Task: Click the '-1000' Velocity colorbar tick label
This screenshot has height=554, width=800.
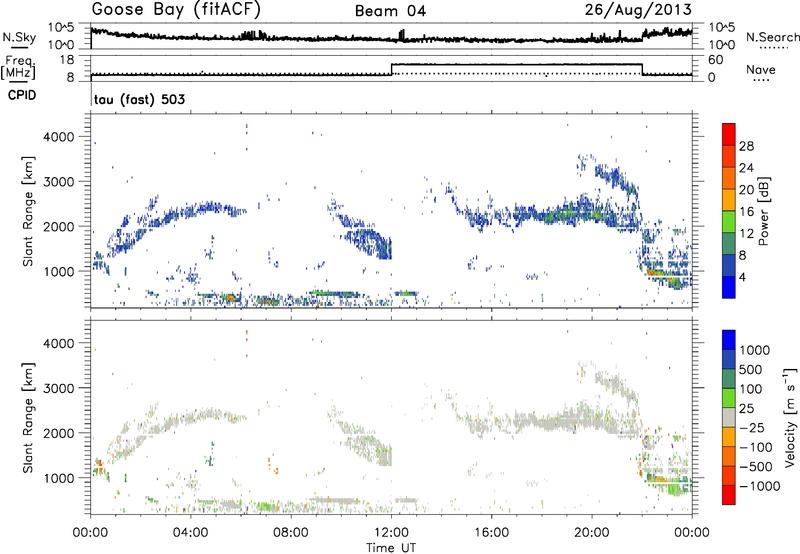Action: 760,486
